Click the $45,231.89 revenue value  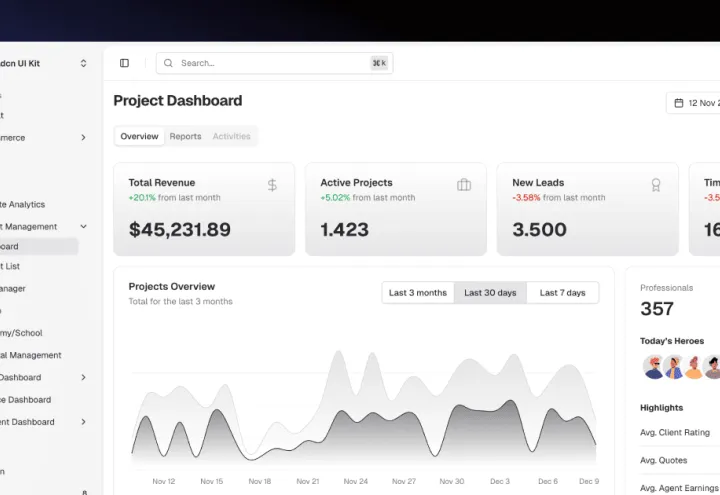pos(180,230)
